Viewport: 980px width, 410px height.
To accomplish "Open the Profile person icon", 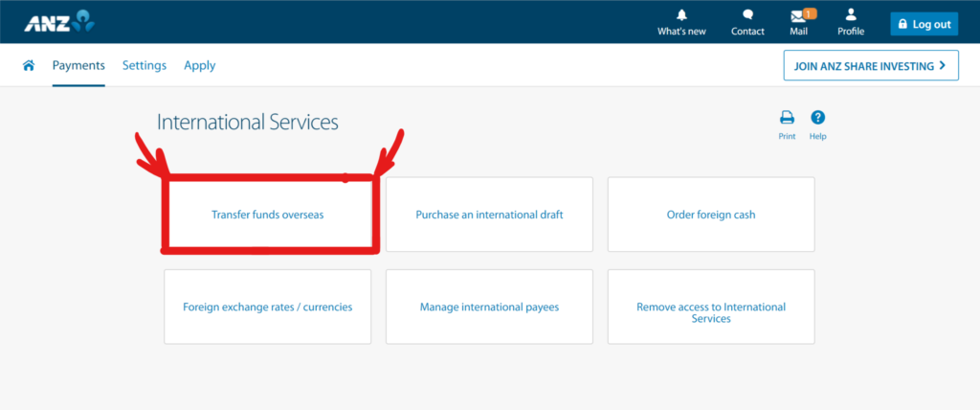I will [x=850, y=15].
